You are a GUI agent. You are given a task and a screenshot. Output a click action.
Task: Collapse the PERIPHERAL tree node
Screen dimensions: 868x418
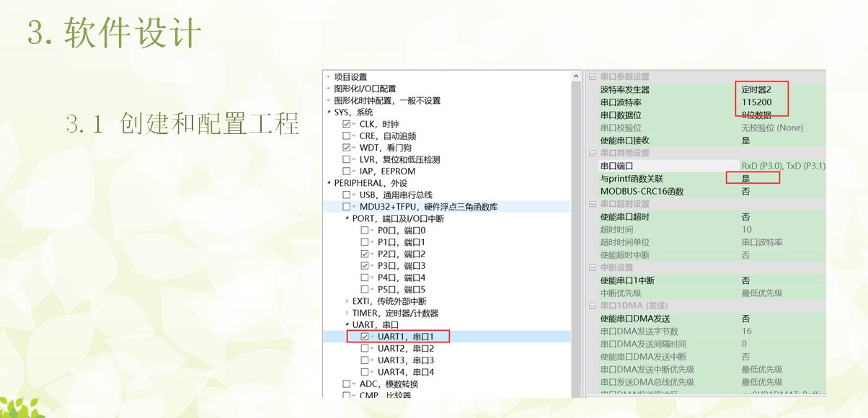pyautogui.click(x=328, y=183)
